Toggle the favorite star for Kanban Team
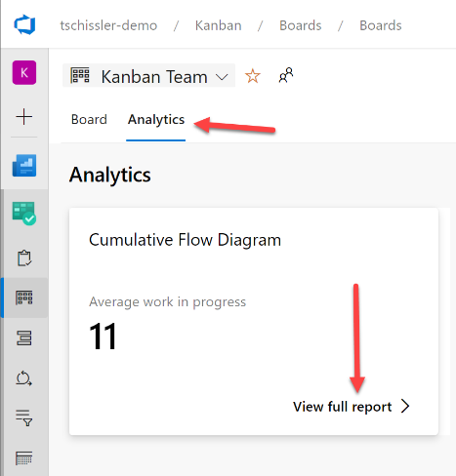Image resolution: width=456 pixels, height=476 pixels. [253, 76]
